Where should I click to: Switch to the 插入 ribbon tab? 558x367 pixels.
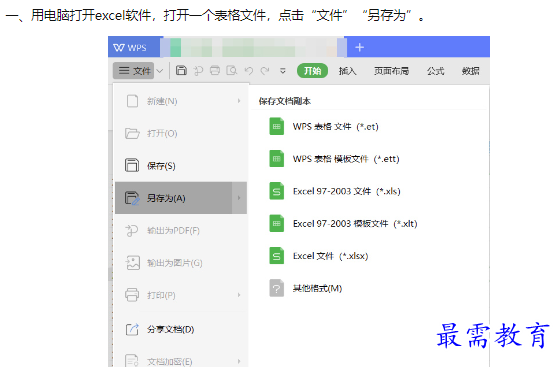(x=347, y=71)
